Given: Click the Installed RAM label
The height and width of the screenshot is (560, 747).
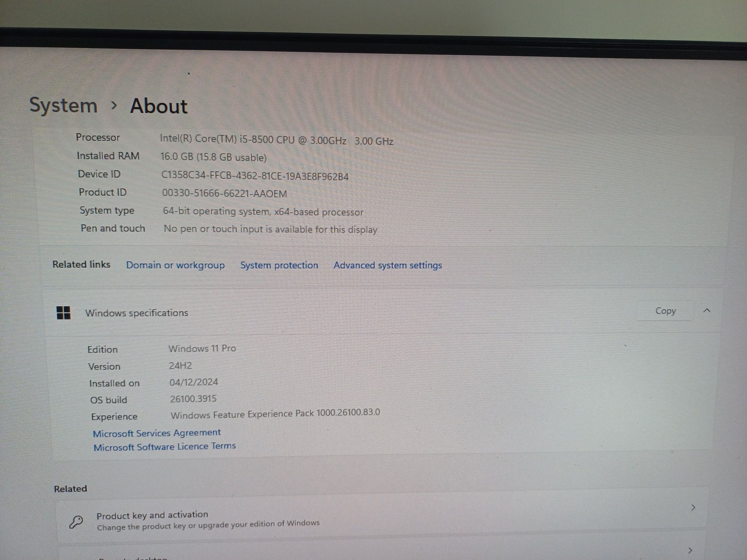Looking at the screenshot, I should [x=108, y=156].
